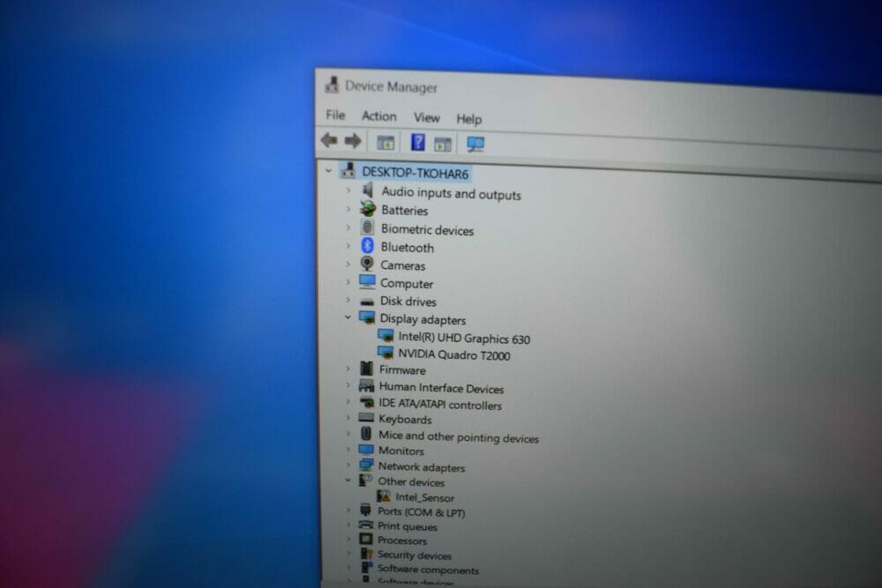
Task: Click the Batteries icon
Action: pyautogui.click(x=368, y=209)
